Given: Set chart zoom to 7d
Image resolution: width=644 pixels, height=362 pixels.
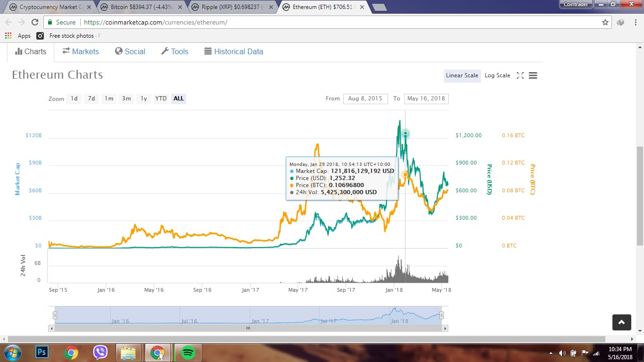Looking at the screenshot, I should coord(91,99).
